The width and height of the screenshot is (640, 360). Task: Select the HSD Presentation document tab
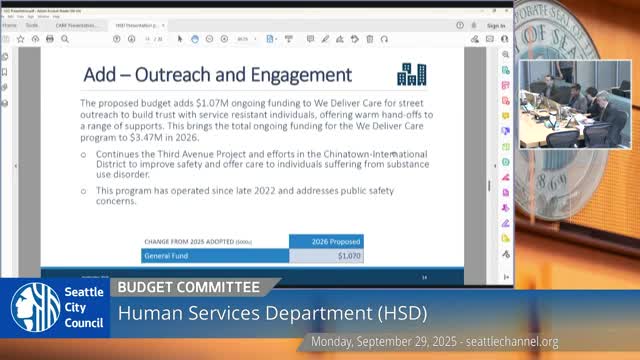pos(136,25)
